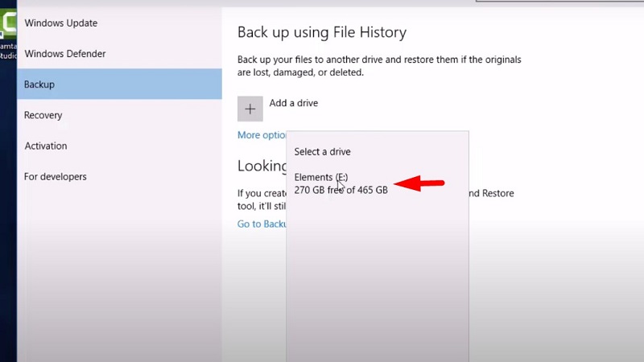Image resolution: width=644 pixels, height=362 pixels.
Task: Choose the Elements (E:) drive
Action: pyautogui.click(x=321, y=177)
